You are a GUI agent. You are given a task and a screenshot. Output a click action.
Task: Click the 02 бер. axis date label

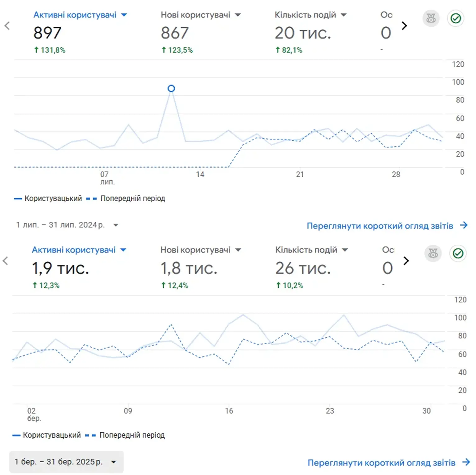[x=34, y=414]
